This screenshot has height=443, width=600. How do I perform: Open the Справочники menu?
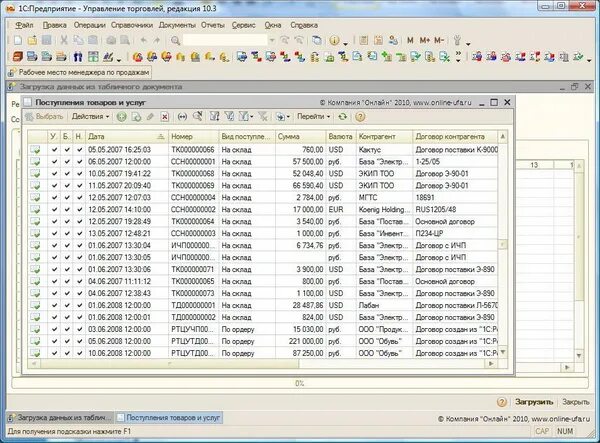pyautogui.click(x=132, y=25)
